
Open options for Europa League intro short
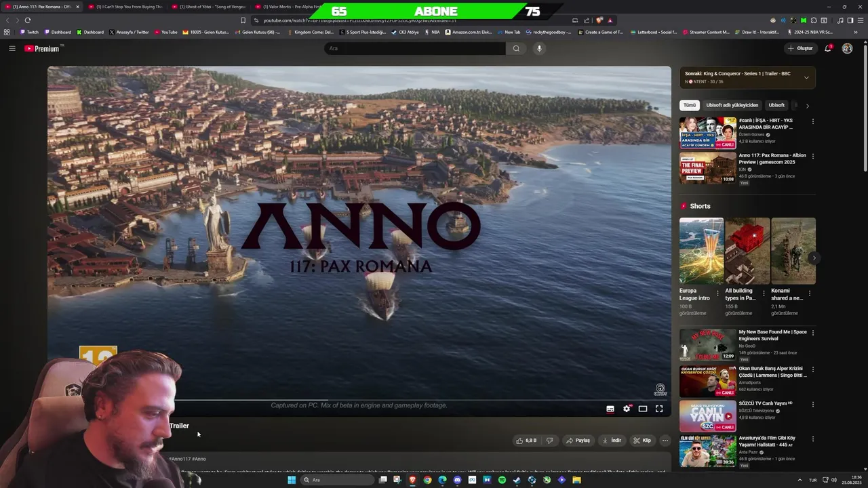(718, 293)
